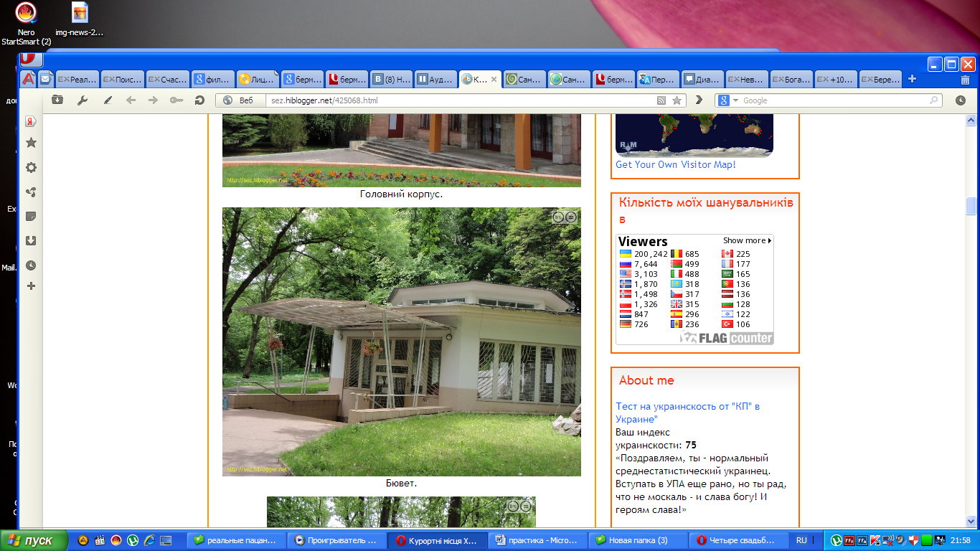
Task: Open the Windows пуск start button
Action: pos(34,540)
